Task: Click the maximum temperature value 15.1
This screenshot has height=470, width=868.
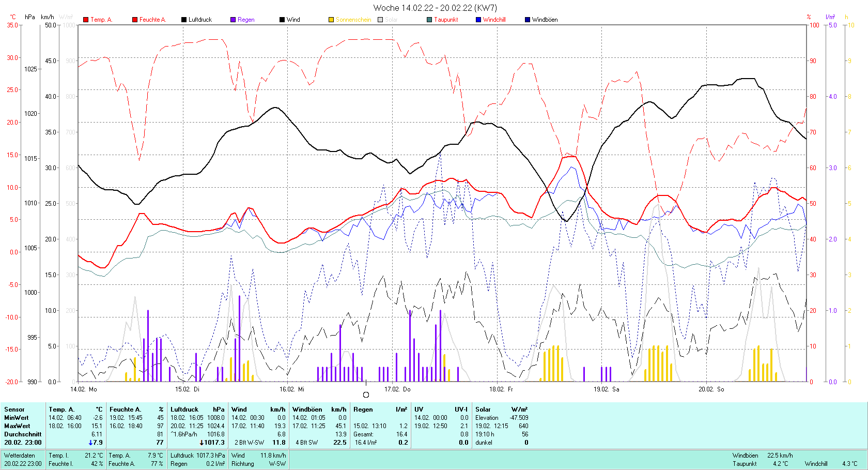Action: coord(97,426)
